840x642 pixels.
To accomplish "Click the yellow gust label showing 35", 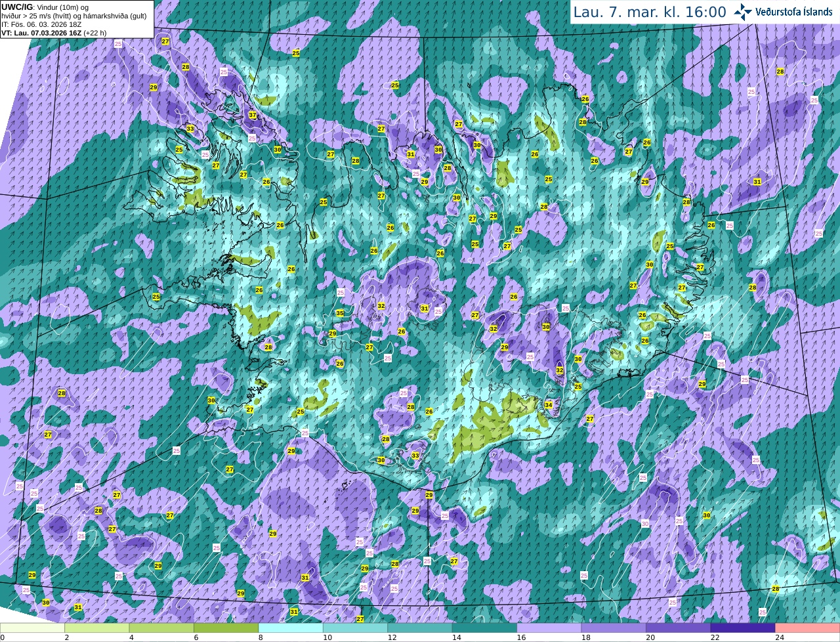I will (x=340, y=314).
